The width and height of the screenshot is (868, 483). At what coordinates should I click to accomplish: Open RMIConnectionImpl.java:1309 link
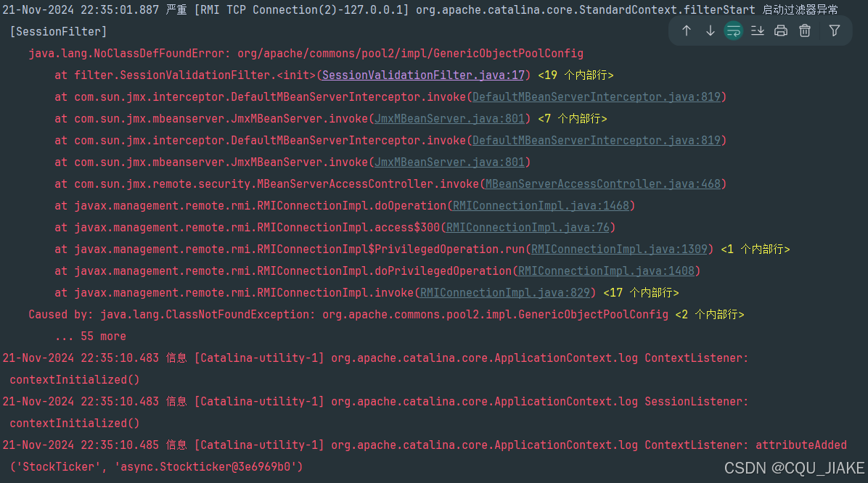point(618,249)
